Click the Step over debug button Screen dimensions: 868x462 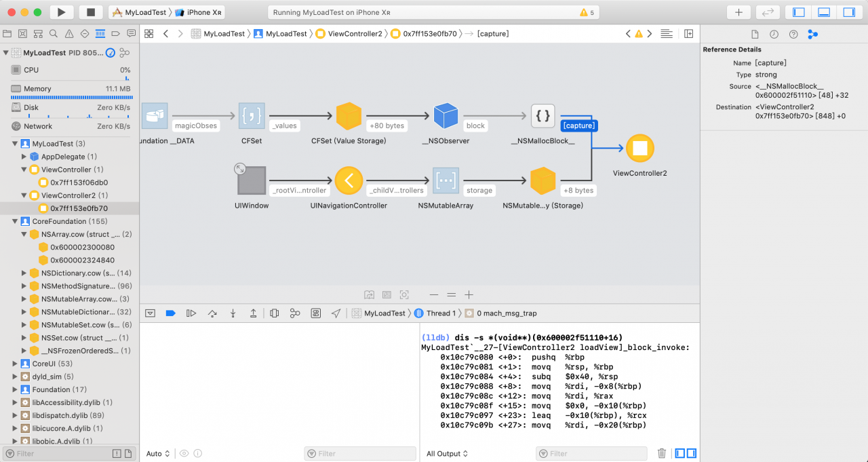click(212, 313)
